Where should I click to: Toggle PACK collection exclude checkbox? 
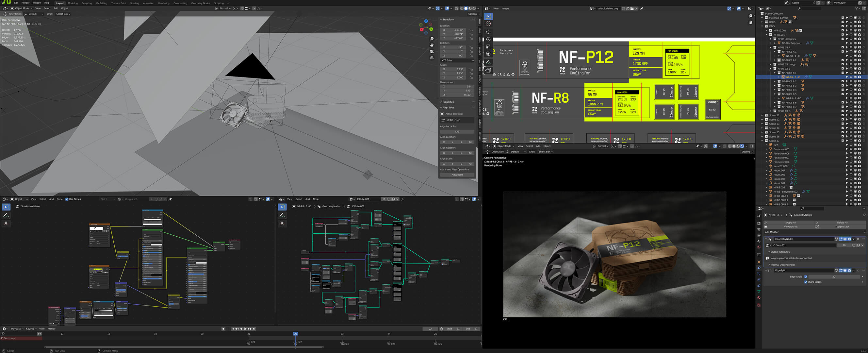[x=843, y=26]
